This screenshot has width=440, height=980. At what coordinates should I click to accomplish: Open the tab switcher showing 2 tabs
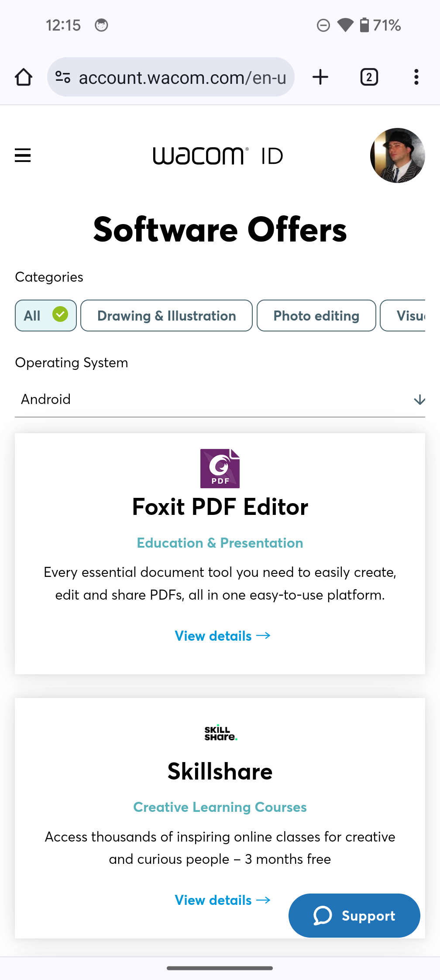coord(369,77)
